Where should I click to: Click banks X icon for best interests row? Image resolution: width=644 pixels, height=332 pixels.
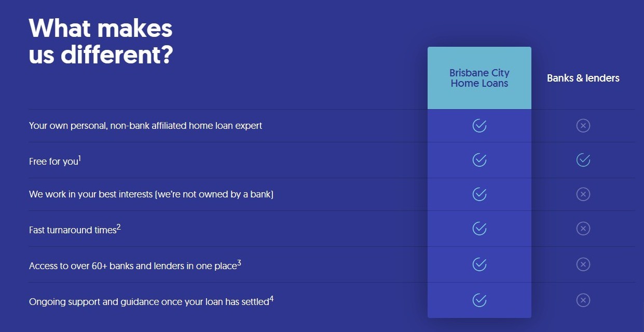point(583,194)
